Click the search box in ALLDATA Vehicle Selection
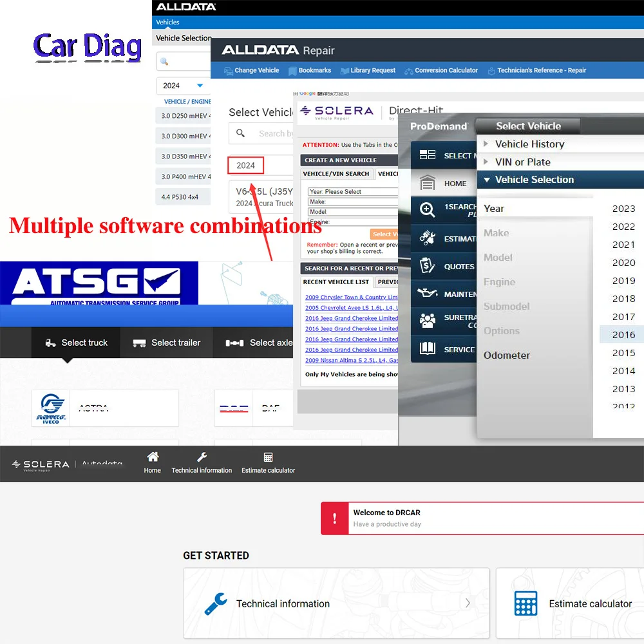 pyautogui.click(x=183, y=62)
